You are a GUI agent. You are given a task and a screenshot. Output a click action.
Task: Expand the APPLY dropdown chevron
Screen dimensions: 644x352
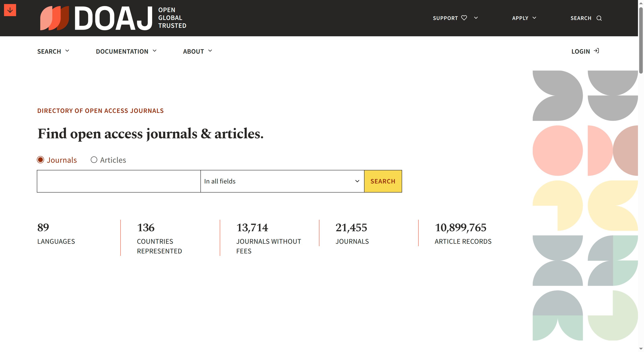535,18
